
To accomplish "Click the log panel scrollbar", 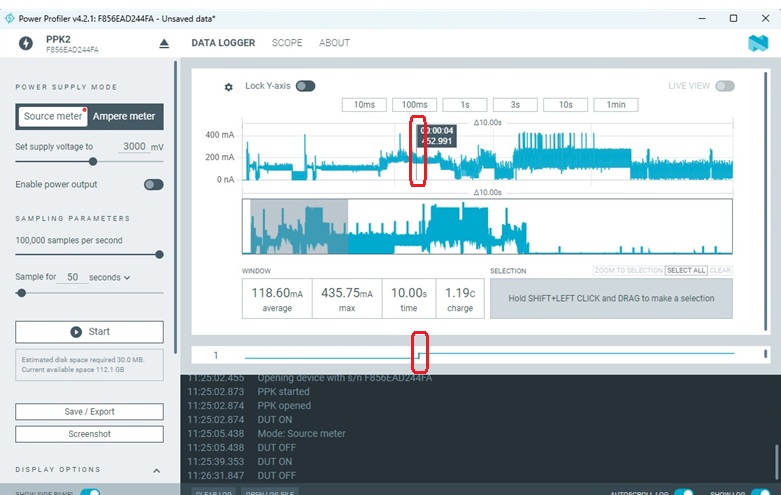I will 776,461.
